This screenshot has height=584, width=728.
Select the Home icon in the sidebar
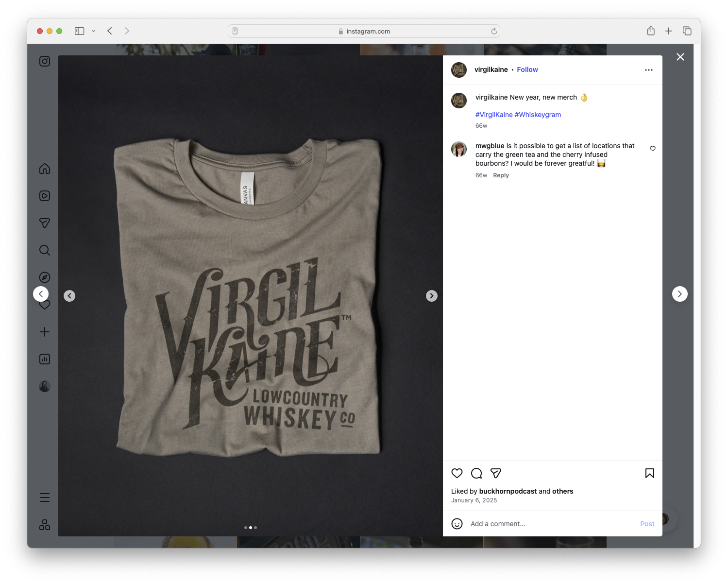(x=44, y=169)
